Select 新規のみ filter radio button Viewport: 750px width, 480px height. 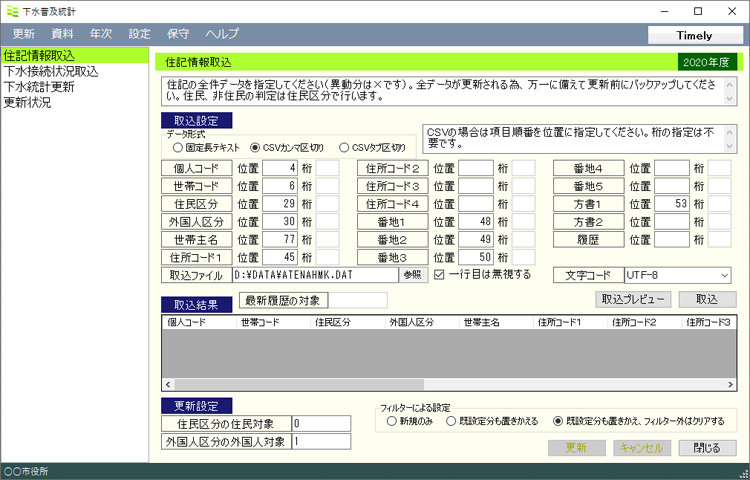(391, 422)
